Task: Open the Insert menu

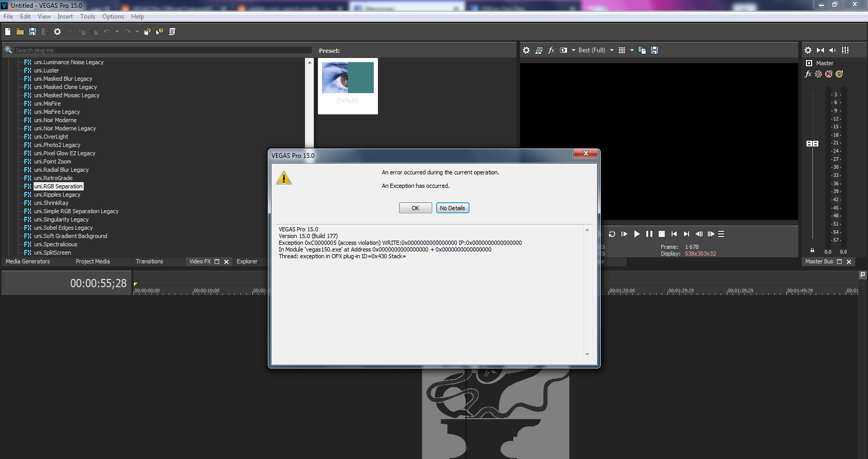Action: [65, 17]
